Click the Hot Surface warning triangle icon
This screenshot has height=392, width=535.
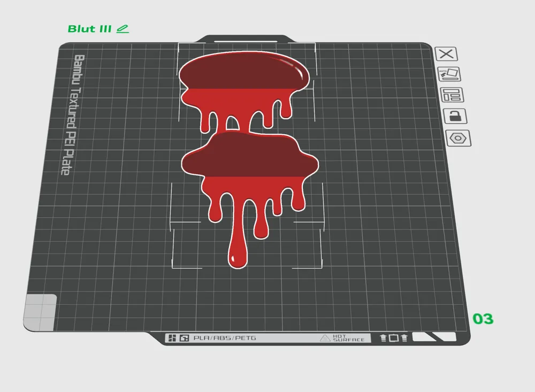[325, 338]
